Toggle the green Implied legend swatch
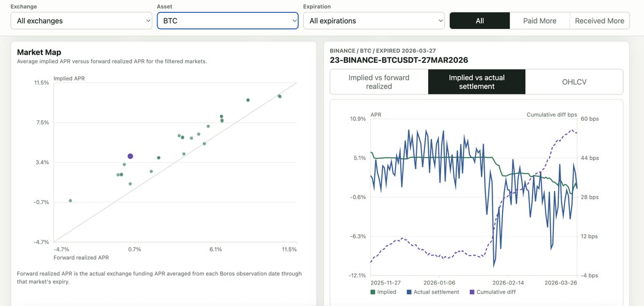Image resolution: width=644 pixels, height=306 pixels. click(x=373, y=292)
